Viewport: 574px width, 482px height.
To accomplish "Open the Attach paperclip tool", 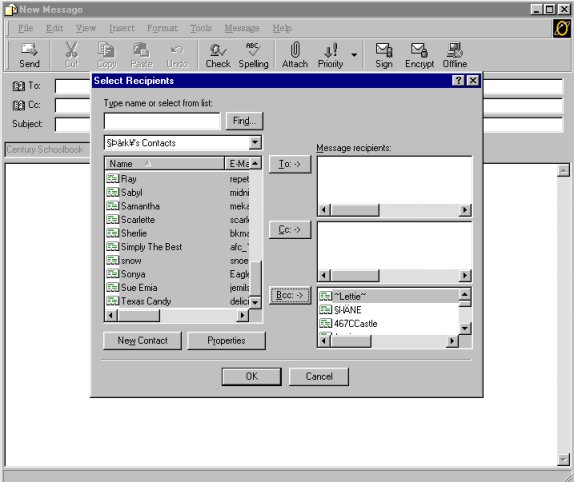I will [295, 55].
